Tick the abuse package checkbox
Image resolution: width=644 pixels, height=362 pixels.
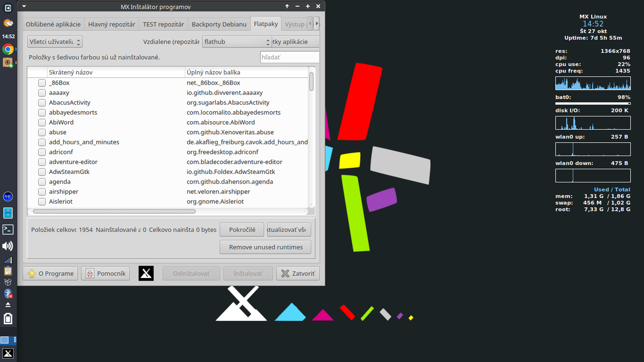pyautogui.click(x=42, y=132)
